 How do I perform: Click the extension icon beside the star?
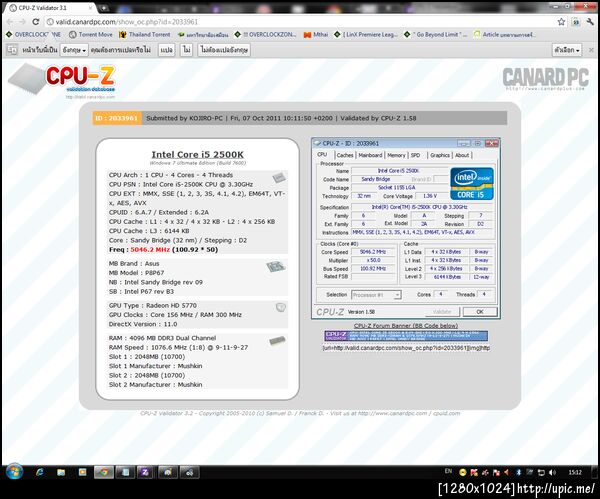[x=576, y=22]
